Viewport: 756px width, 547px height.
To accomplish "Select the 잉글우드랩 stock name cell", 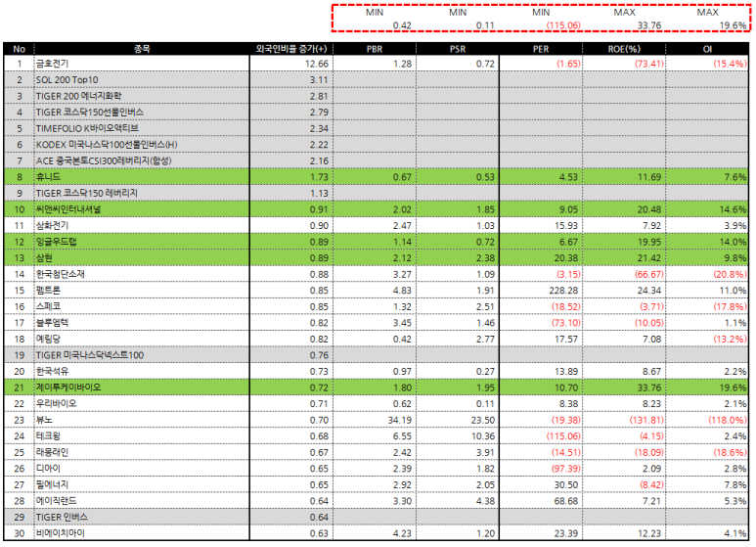I will tap(142, 242).
